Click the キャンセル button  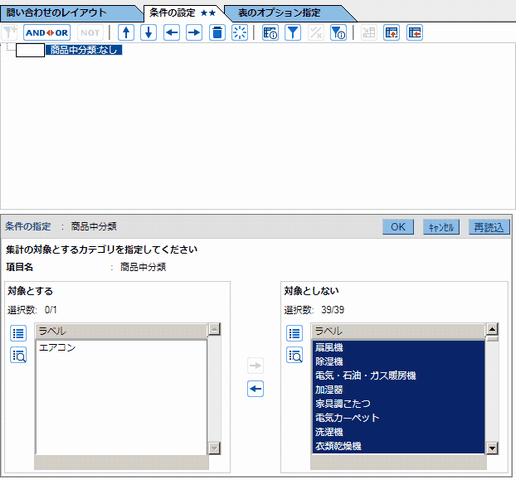pyautogui.click(x=441, y=227)
